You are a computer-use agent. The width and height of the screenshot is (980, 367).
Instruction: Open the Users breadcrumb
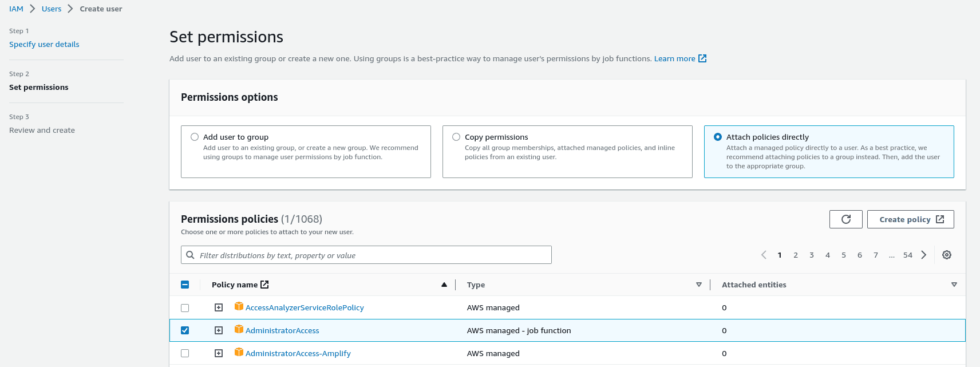[52, 9]
